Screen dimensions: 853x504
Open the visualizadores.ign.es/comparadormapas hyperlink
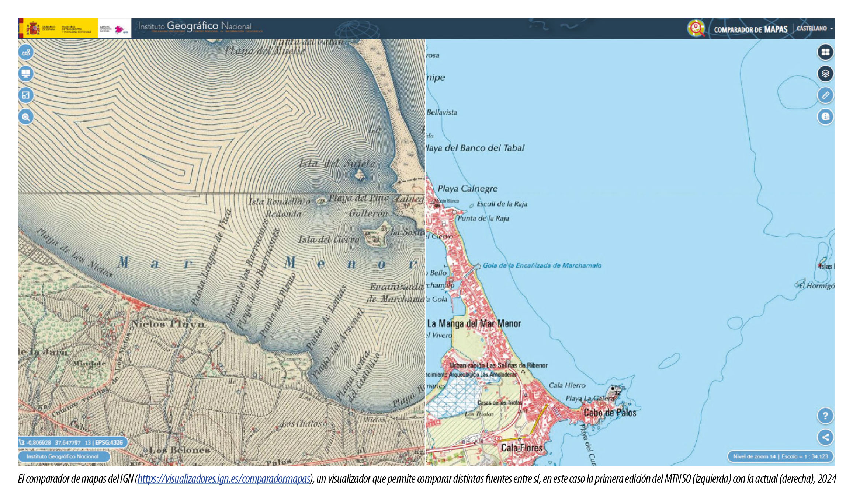224,479
